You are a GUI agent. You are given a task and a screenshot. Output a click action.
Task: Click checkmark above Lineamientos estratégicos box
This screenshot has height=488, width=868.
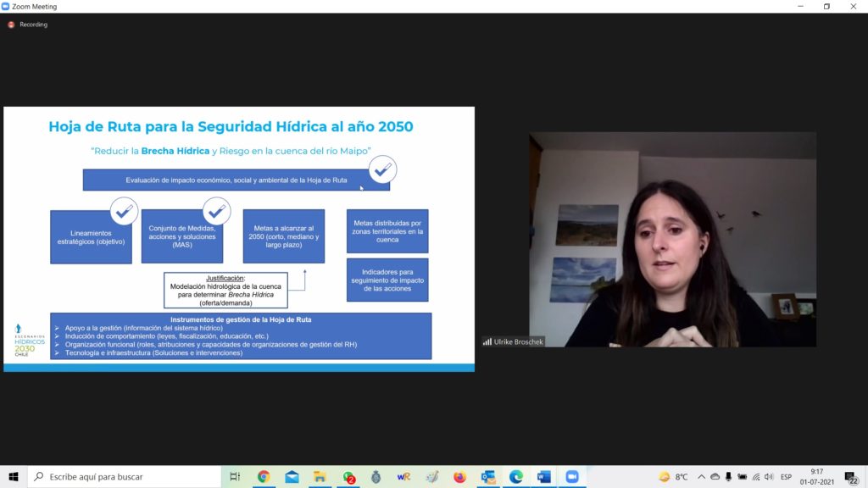pos(124,211)
